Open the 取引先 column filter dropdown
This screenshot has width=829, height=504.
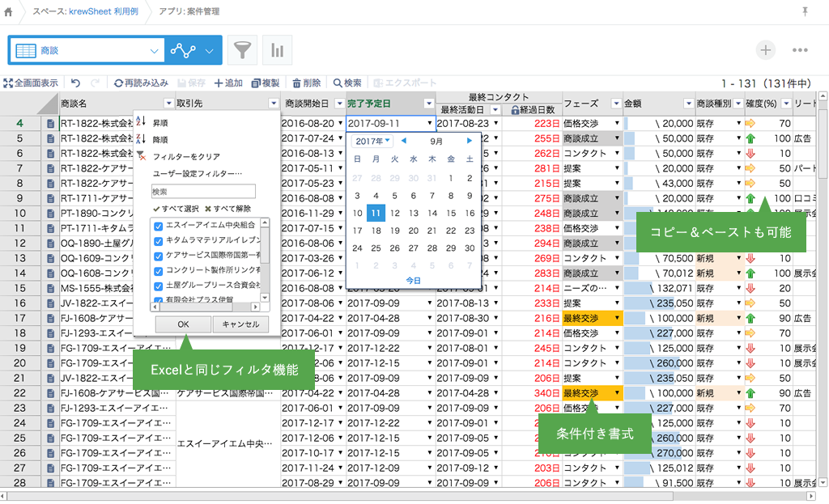[x=274, y=104]
